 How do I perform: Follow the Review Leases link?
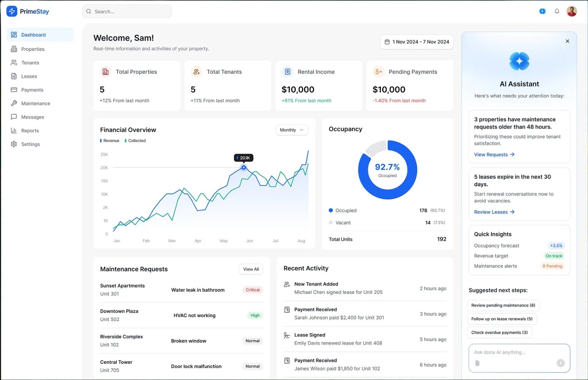click(494, 212)
